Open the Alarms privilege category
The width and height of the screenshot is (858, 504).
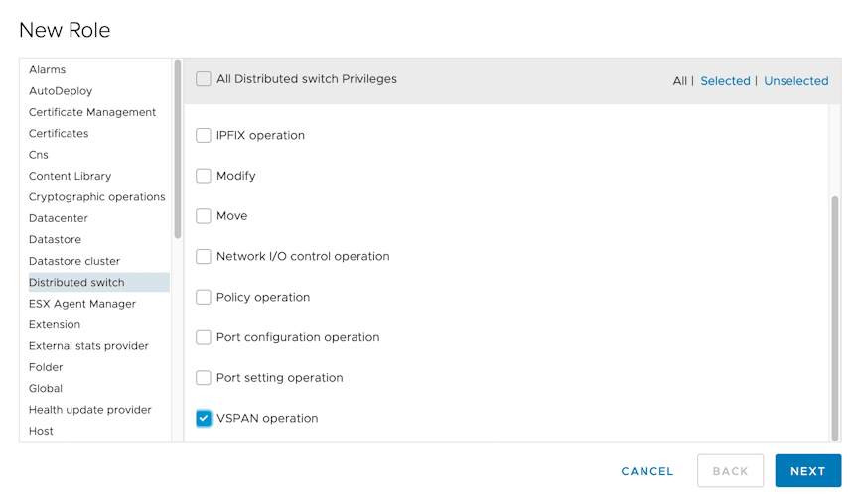(47, 70)
